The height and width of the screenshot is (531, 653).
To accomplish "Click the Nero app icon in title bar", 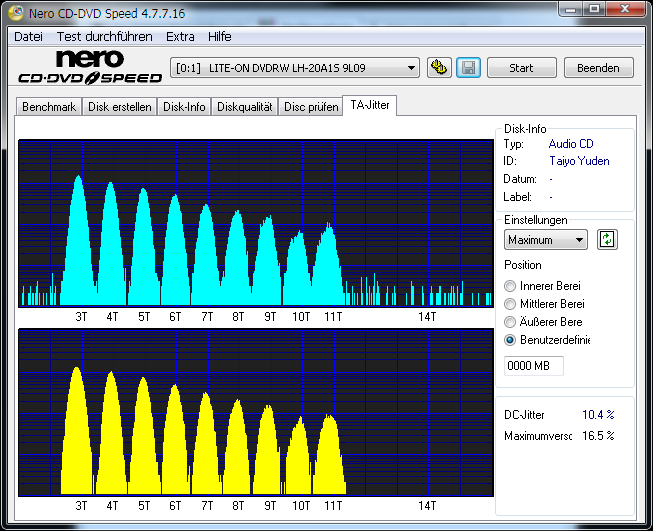I will (x=16, y=13).
